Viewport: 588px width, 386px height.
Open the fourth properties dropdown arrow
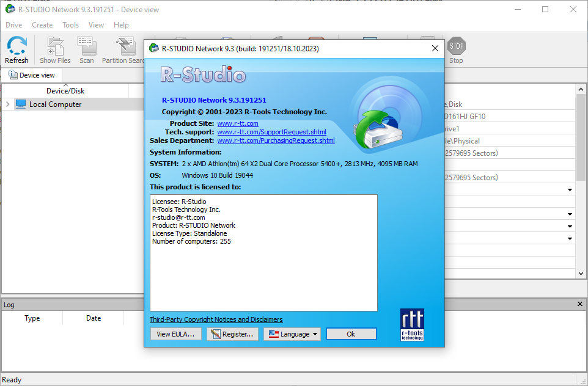click(x=570, y=239)
